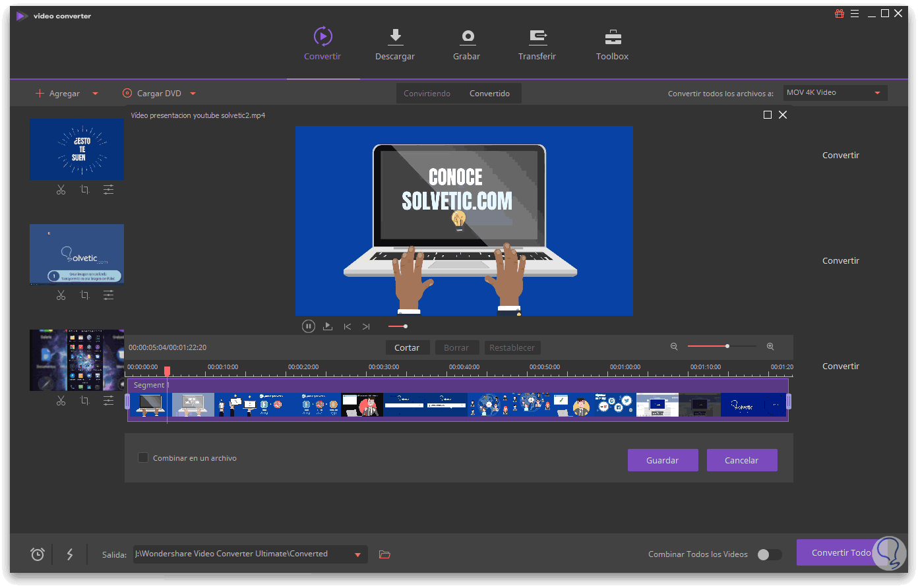This screenshot has width=918, height=588.
Task: Toggle the lightning high-speed conversion icon
Action: tap(70, 554)
